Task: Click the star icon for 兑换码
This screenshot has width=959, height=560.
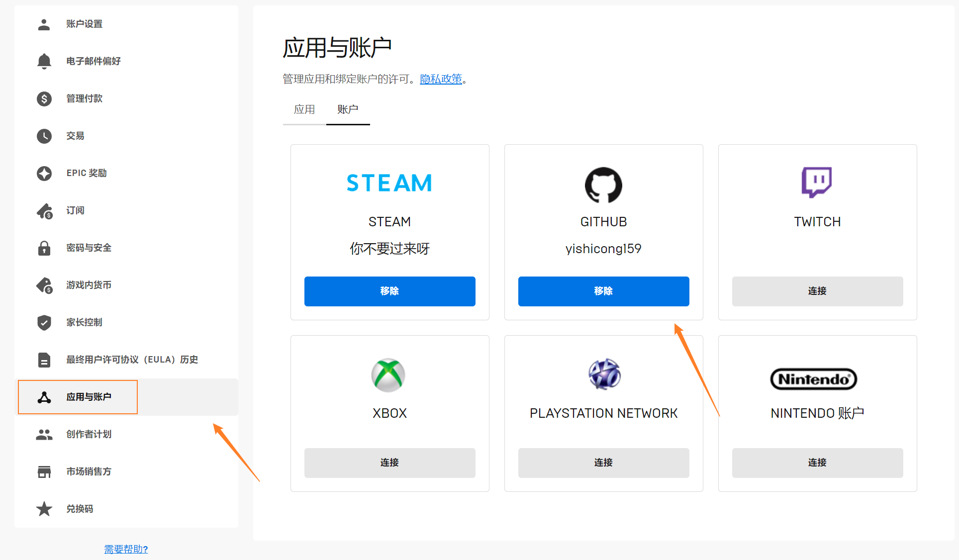Action: coord(44,509)
